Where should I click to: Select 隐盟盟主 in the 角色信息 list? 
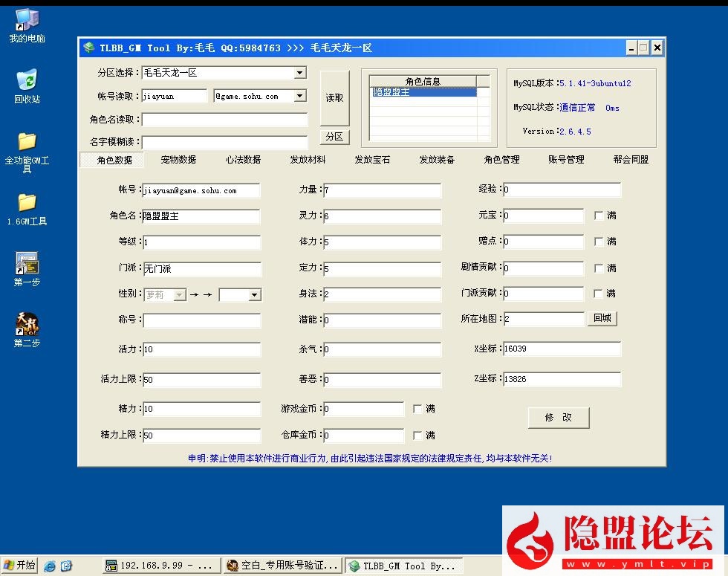point(424,92)
